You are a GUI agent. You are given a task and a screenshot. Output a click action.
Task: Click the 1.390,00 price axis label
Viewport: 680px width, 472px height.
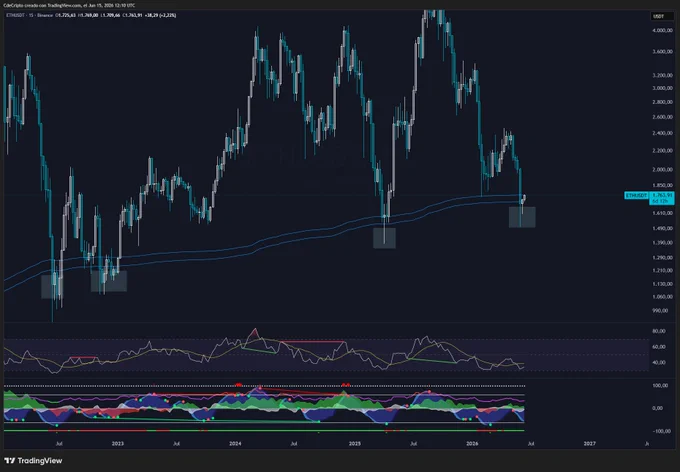662,243
